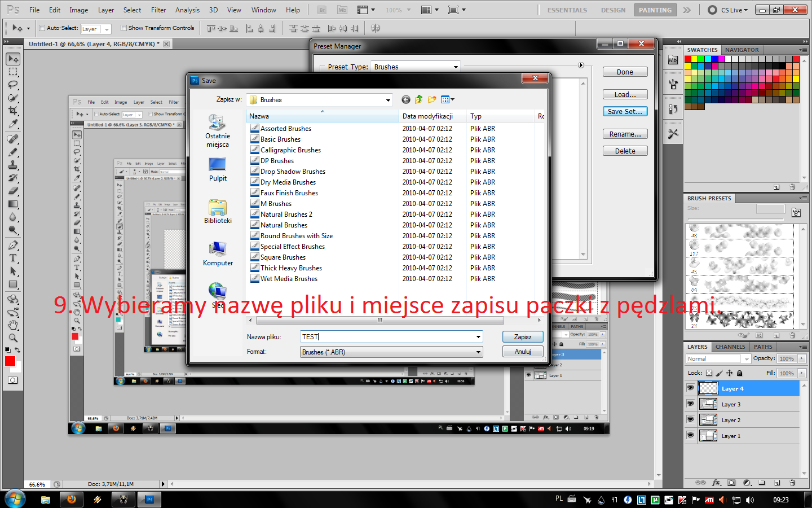Click Save Set... in Preset Manager

[625, 111]
